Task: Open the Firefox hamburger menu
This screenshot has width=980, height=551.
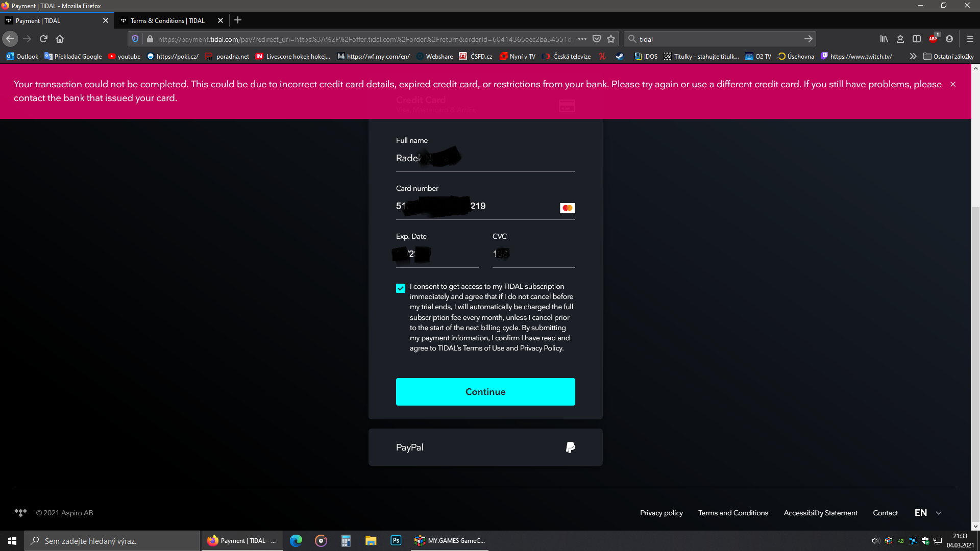Action: click(970, 39)
